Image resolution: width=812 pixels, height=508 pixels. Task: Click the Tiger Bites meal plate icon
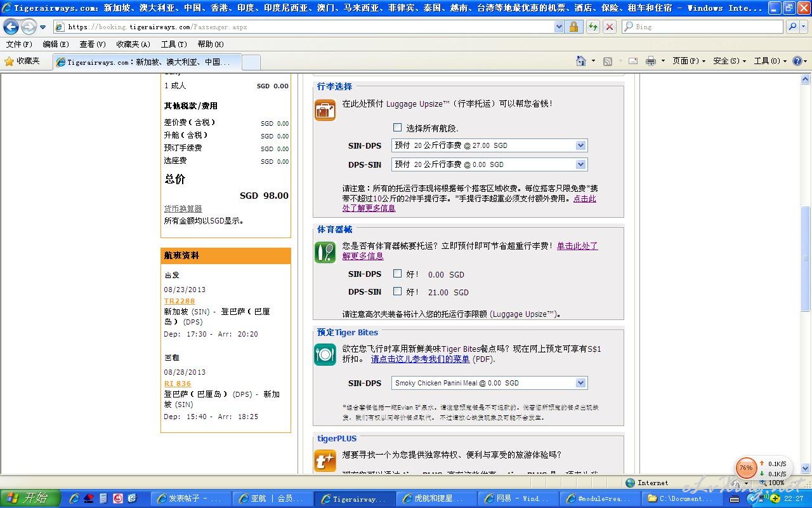pyautogui.click(x=325, y=354)
